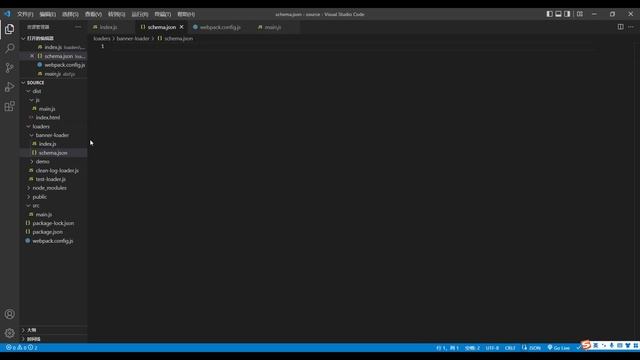Open the File menu
This screenshot has width=640, height=360.
point(25,14)
